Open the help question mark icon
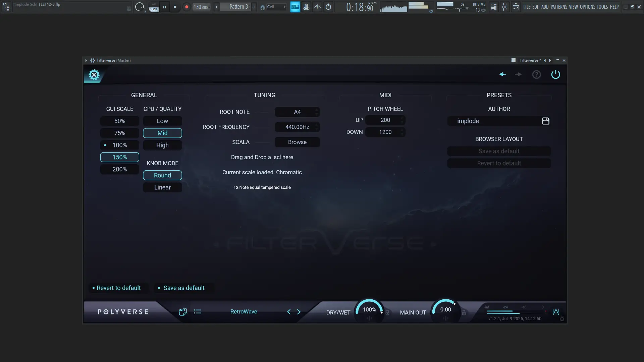Screen dimensions: 644x362 (536, 74)
